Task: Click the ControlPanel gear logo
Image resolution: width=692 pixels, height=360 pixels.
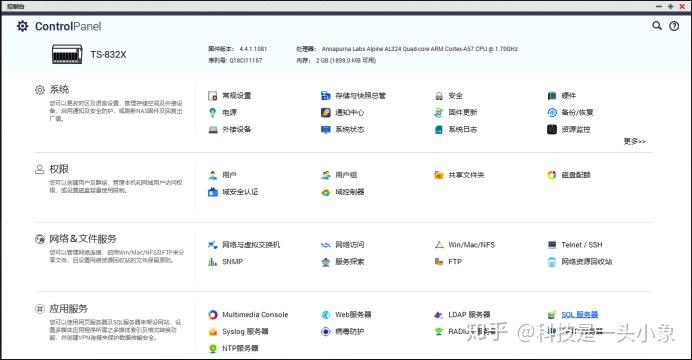Action: click(23, 26)
